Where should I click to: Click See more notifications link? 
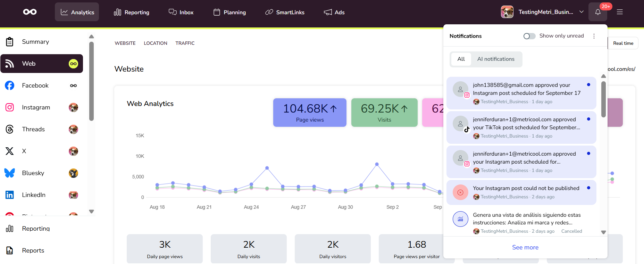coord(525,247)
